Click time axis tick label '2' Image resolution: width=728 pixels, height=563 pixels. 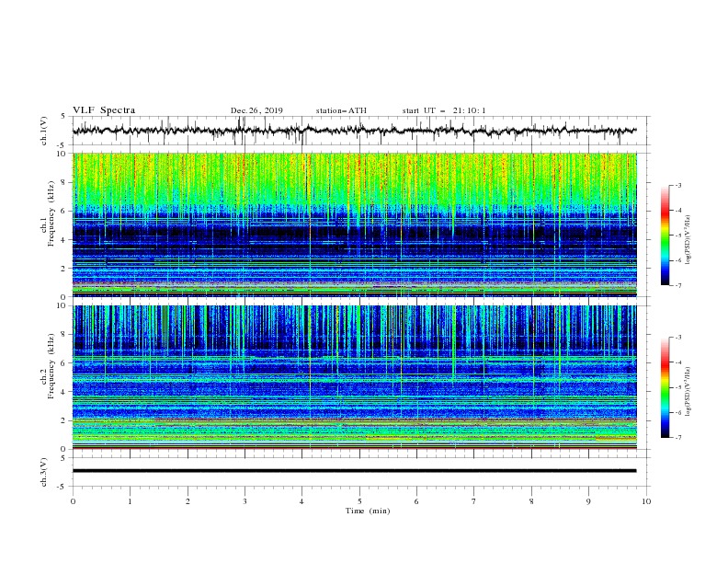click(x=188, y=501)
